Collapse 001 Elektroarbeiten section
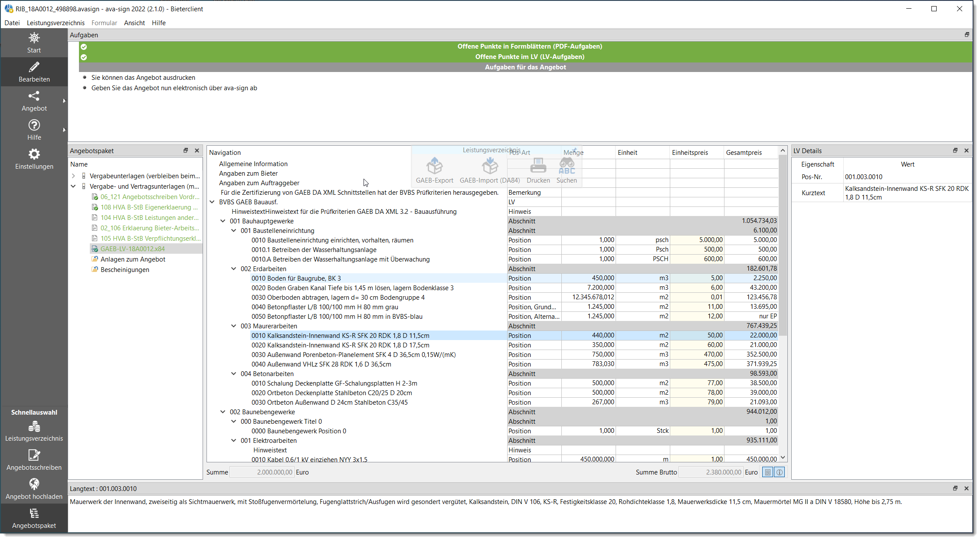 pyautogui.click(x=234, y=441)
